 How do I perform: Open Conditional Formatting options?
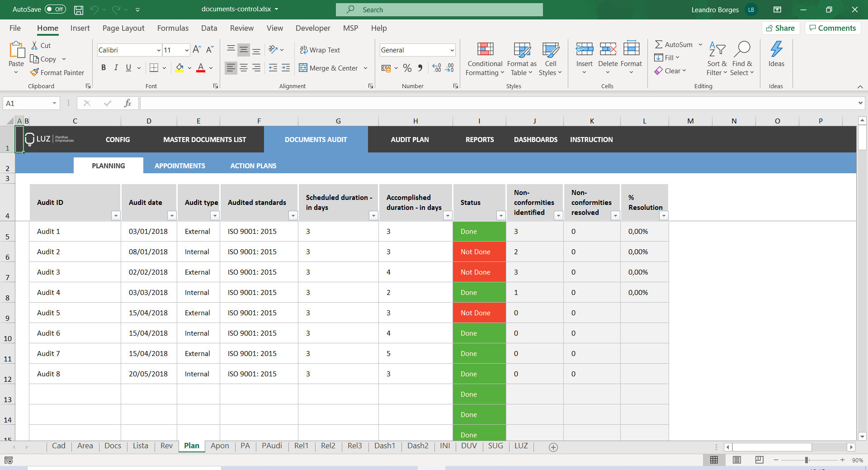[x=484, y=58]
